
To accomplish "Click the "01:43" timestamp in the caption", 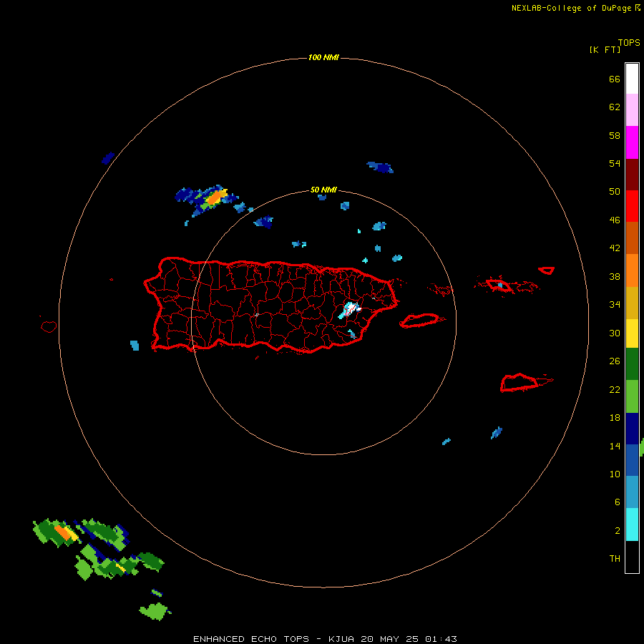I will pyautogui.click(x=441, y=639).
